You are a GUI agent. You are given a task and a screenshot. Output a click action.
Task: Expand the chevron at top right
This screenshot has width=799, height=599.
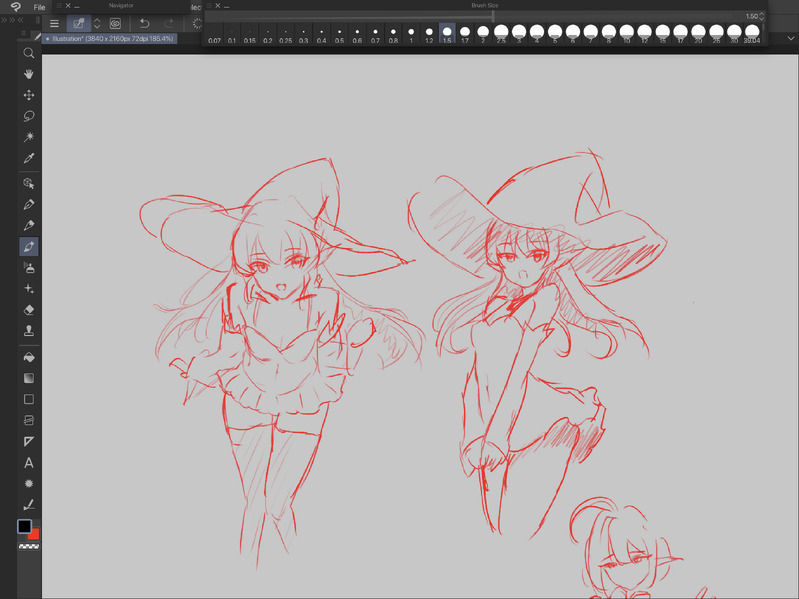790,38
